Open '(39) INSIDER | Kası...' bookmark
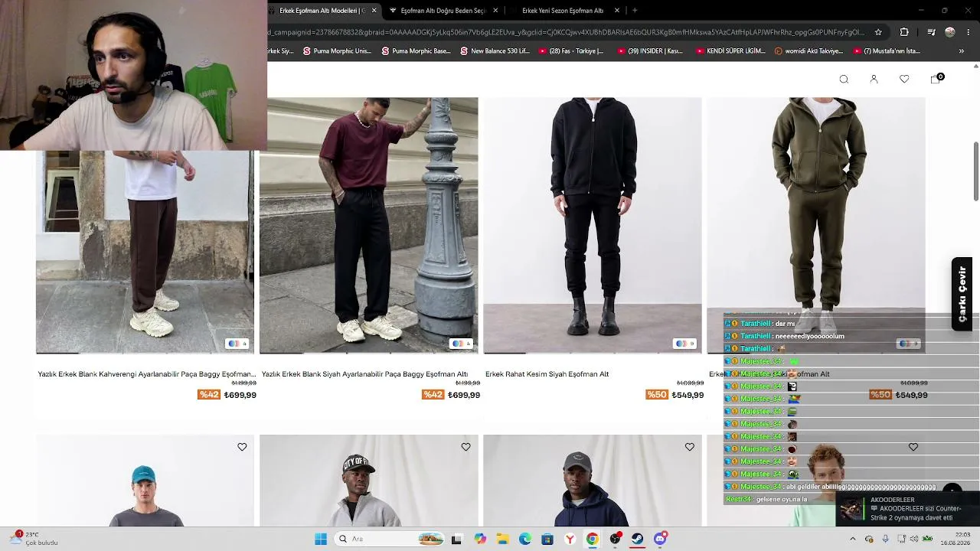980x551 pixels. click(649, 51)
